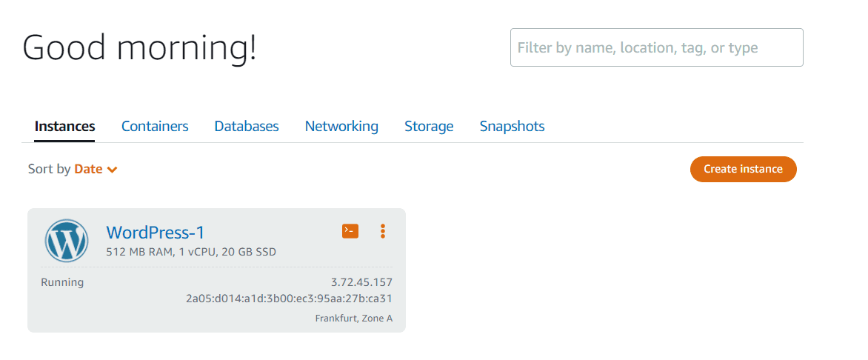Click the Running status label

point(62,282)
